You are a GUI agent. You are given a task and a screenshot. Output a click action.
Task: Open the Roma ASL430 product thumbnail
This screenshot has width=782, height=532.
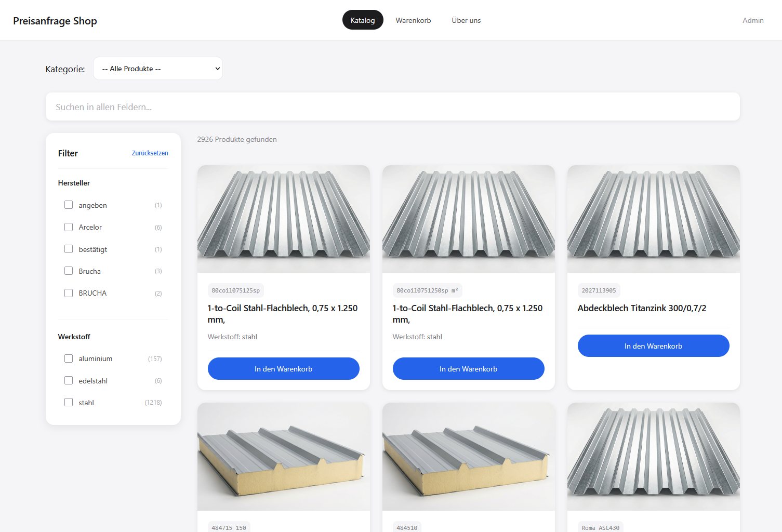click(x=653, y=456)
